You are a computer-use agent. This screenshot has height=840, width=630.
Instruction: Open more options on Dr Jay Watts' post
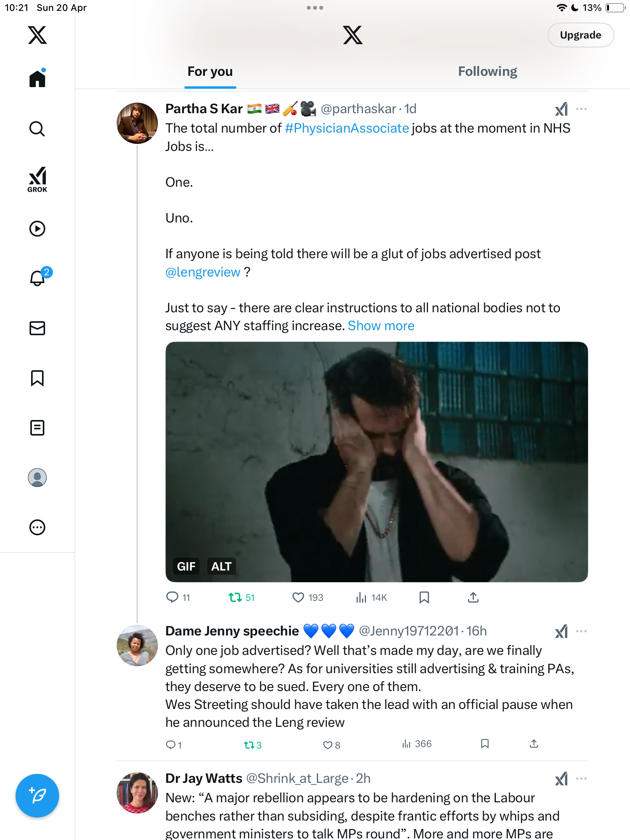581,779
